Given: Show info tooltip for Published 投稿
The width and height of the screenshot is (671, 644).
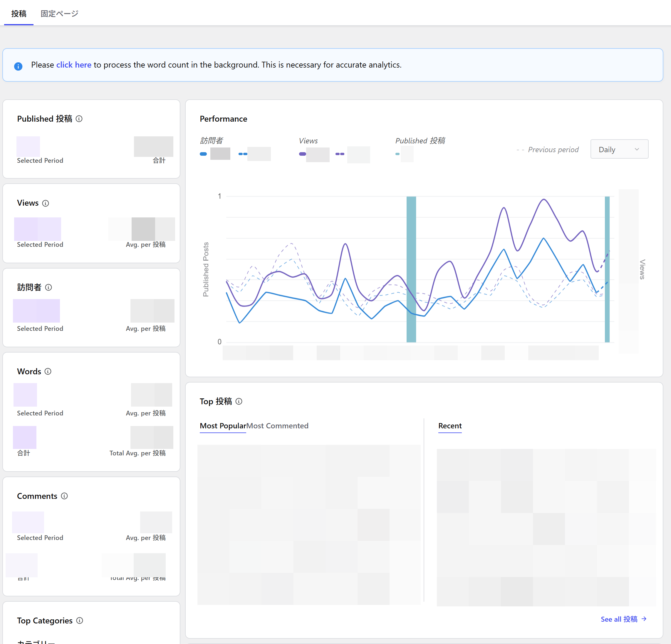Looking at the screenshot, I should pos(79,119).
